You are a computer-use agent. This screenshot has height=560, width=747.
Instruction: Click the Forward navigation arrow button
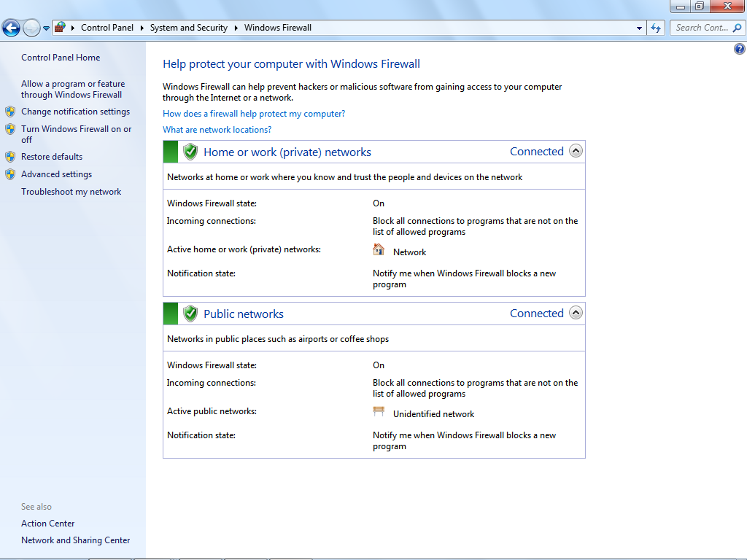pos(31,28)
